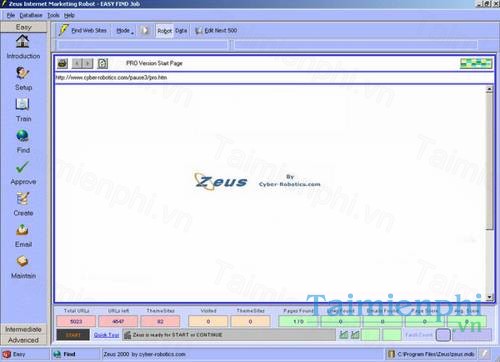Click the vertical scrollbar down arrow
The image size is (500, 362).
(x=489, y=297)
